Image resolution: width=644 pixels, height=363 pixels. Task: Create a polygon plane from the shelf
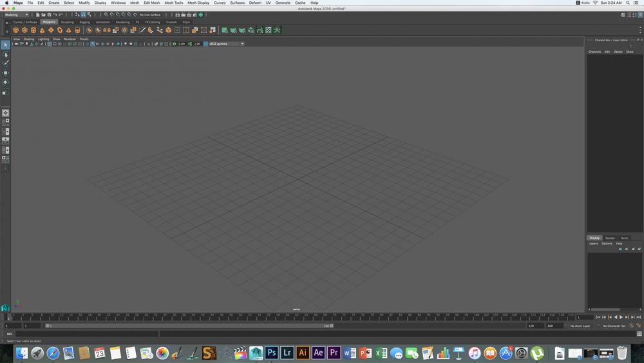coord(51,30)
